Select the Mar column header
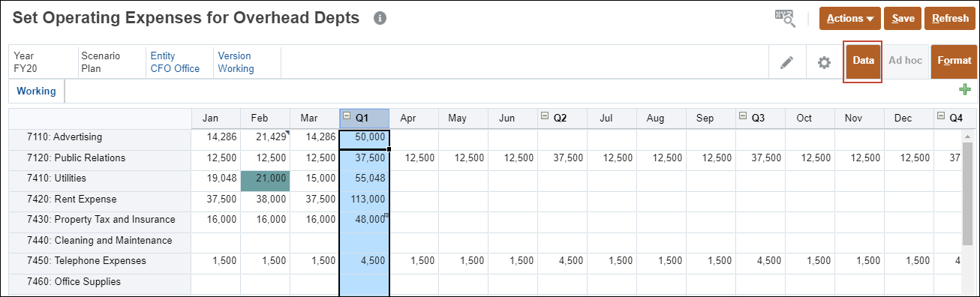980x297 pixels. [x=315, y=118]
